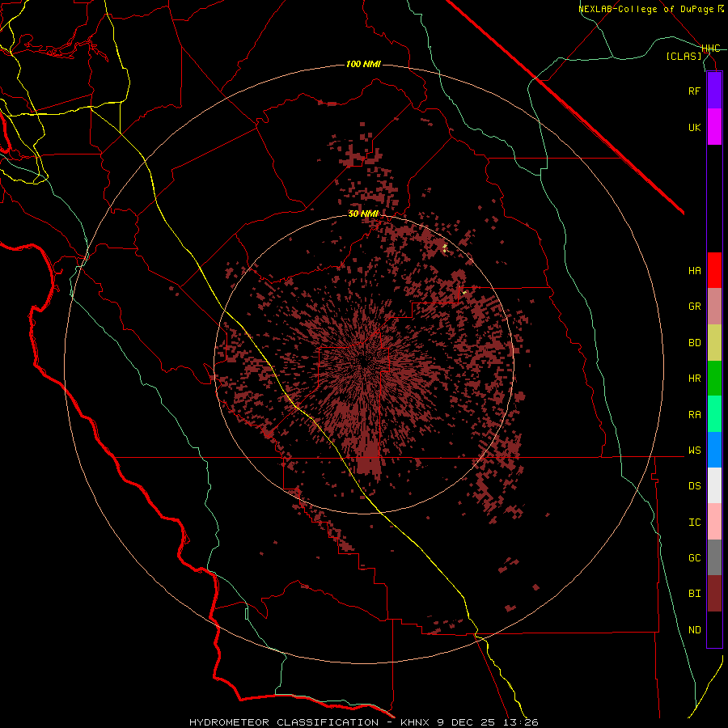Click the GR legend label
Viewport: 728px width, 728px height.
point(694,307)
